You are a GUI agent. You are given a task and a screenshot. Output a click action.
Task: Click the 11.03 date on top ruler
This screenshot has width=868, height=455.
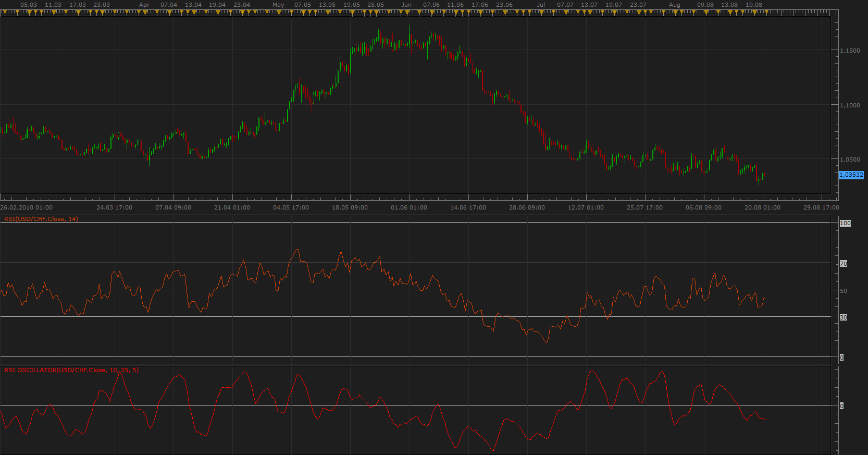pyautogui.click(x=53, y=5)
